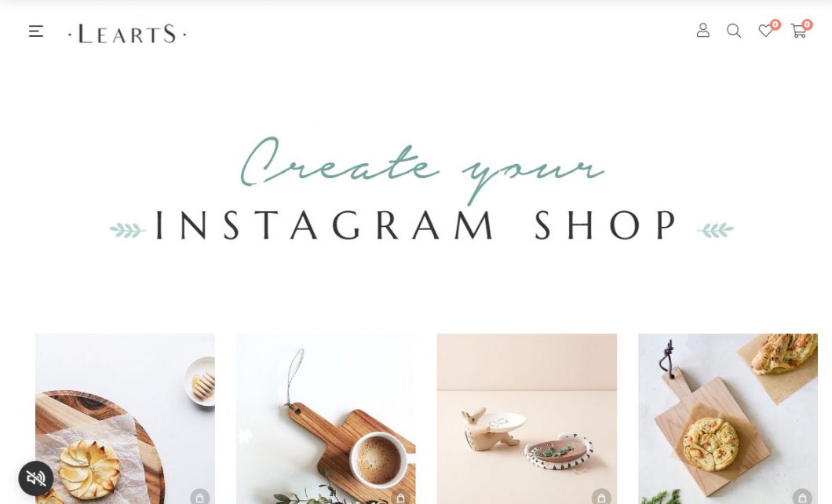Open the shopping cart icon
832x504 pixels.
coord(798,31)
